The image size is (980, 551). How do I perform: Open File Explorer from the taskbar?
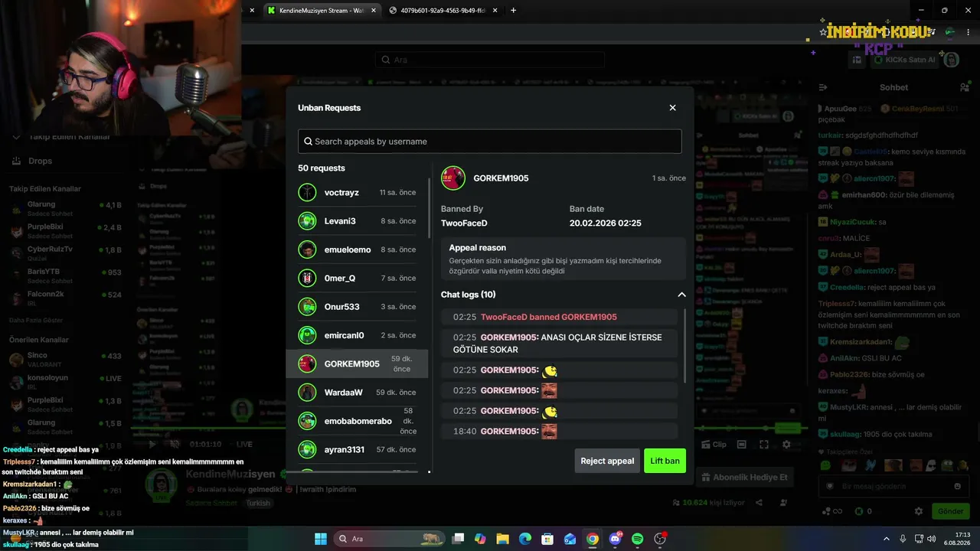tap(502, 539)
